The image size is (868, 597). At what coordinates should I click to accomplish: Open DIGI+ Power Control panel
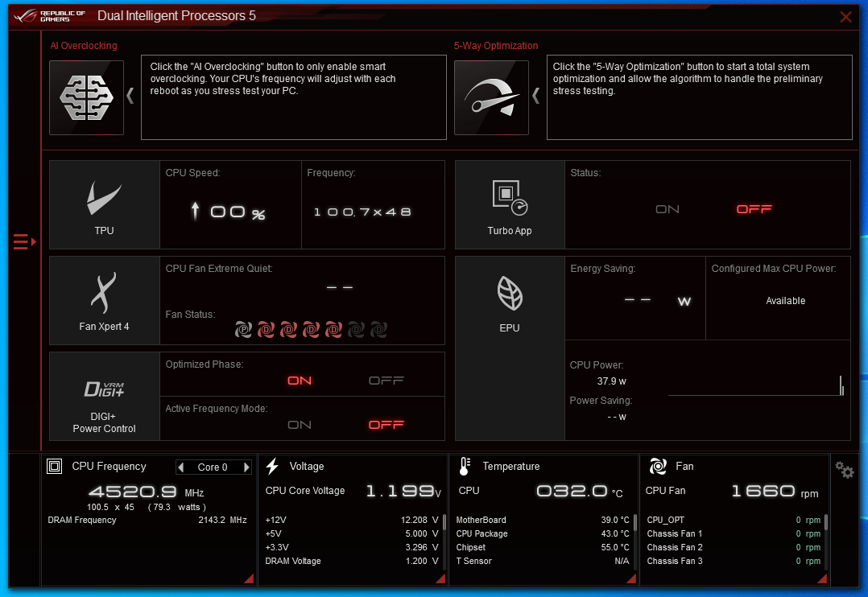click(x=104, y=396)
